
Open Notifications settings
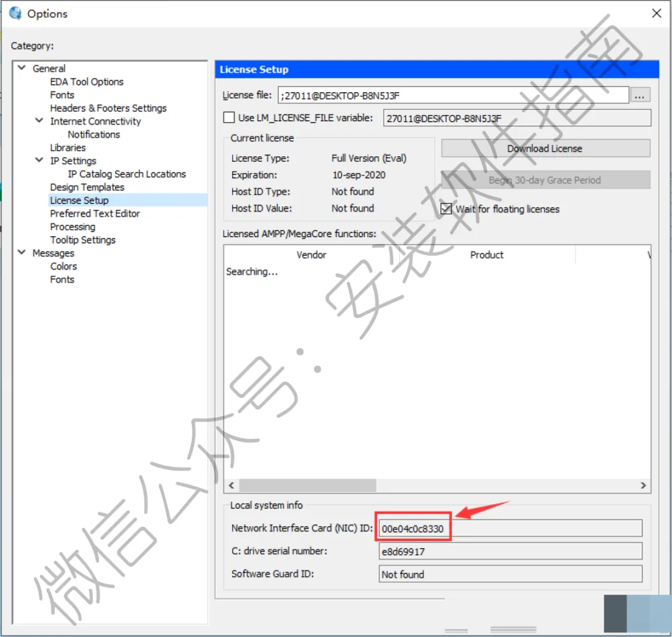tap(94, 134)
